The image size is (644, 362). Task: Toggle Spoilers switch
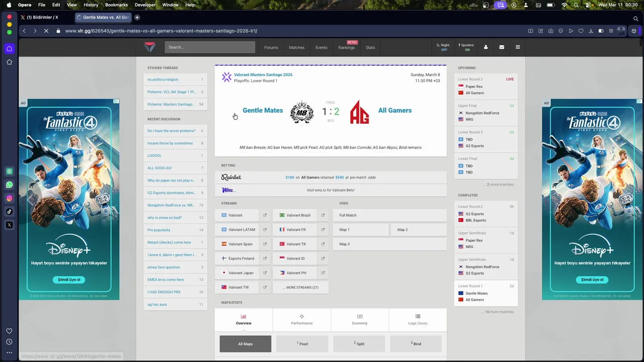(x=467, y=47)
